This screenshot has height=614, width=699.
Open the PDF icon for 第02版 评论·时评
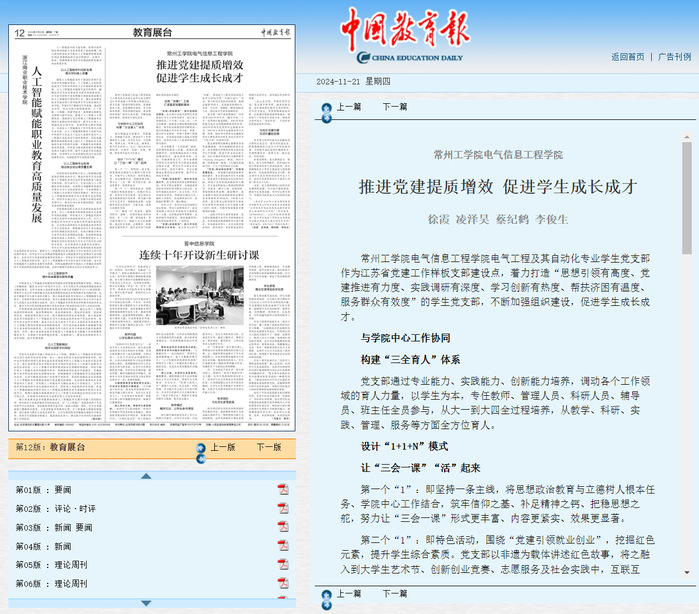[283, 508]
